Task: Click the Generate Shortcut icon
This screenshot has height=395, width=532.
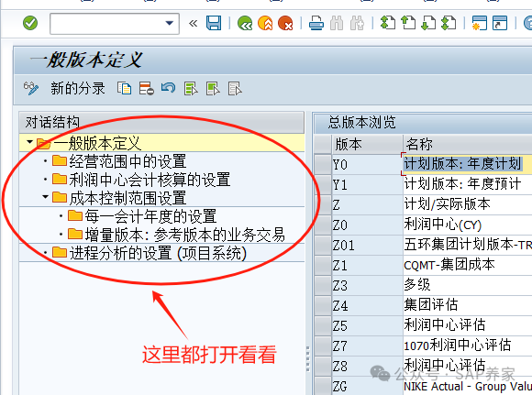Action: 500,24
